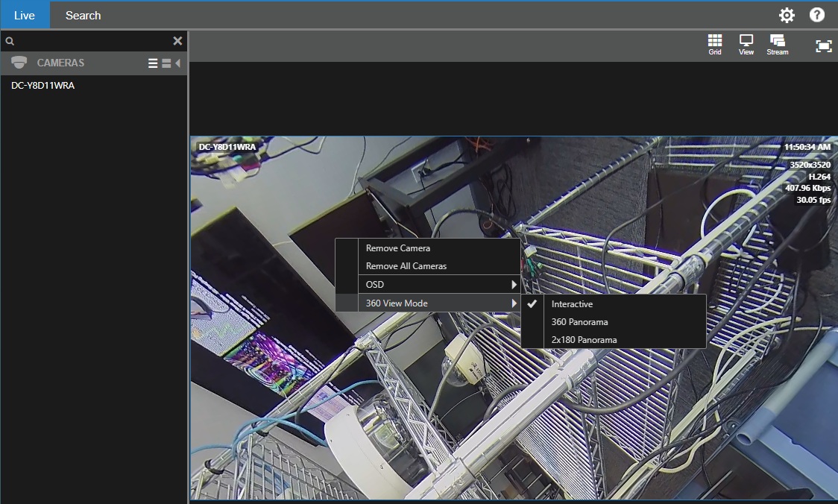Click the 11:50:34 AM timestamp overlay

click(x=807, y=146)
